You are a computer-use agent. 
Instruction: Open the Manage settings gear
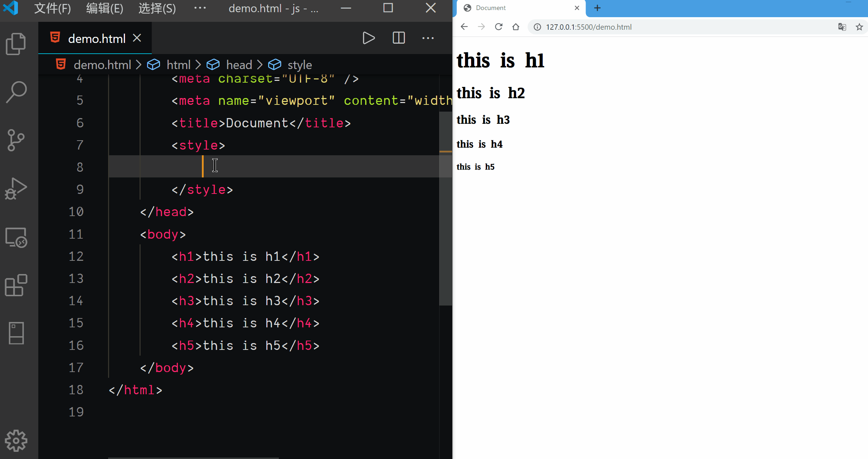16,440
